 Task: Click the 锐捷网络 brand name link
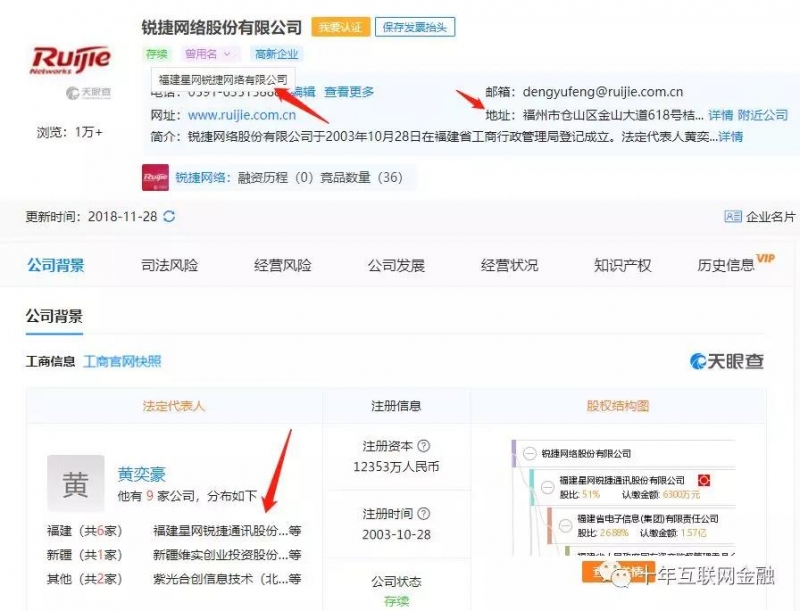click(x=200, y=177)
